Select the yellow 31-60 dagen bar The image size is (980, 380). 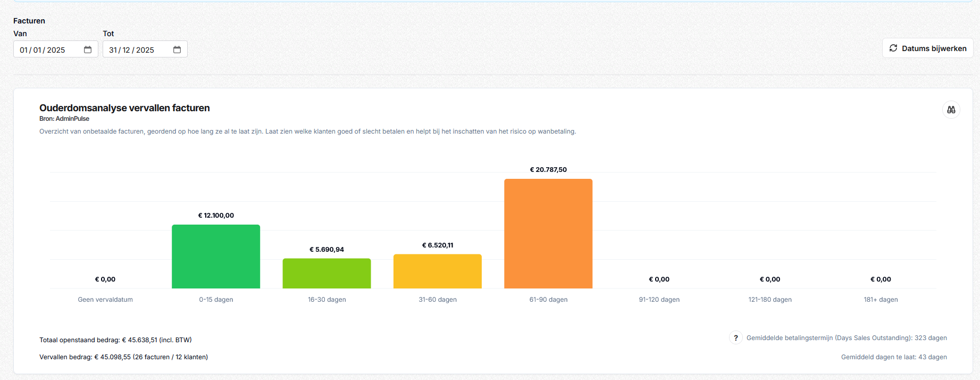pos(438,271)
